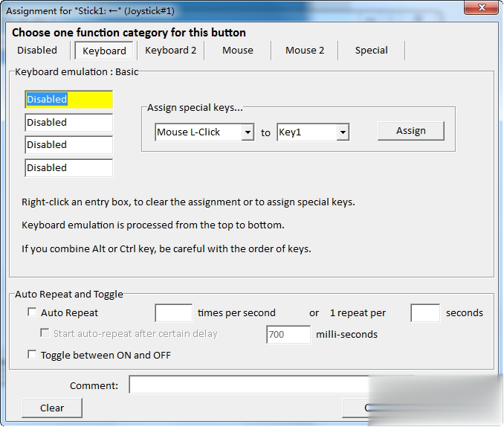This screenshot has width=504, height=427.
Task: Click the milli-seconds delay field
Action: coord(288,335)
